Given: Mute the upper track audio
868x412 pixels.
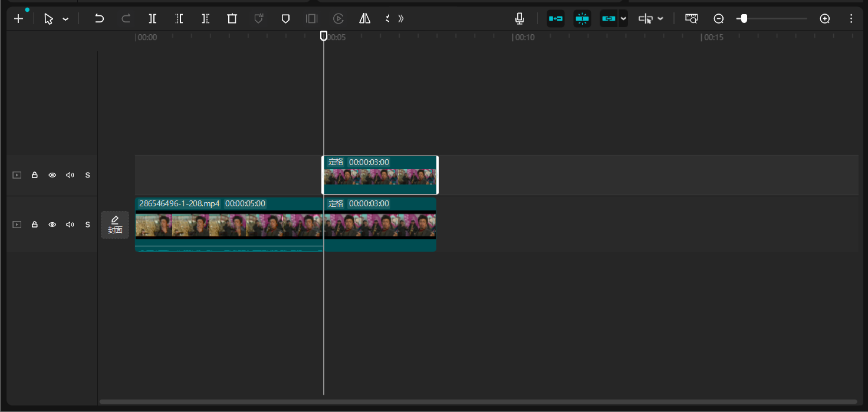Looking at the screenshot, I should tap(70, 175).
